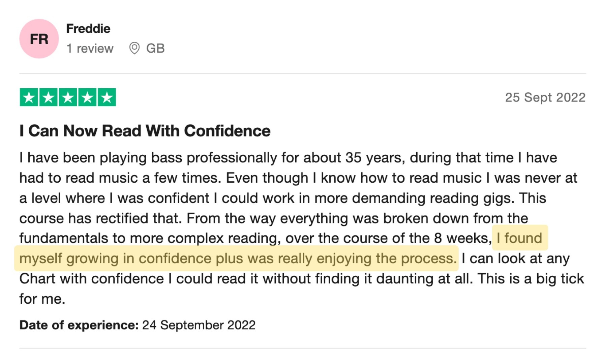The image size is (601, 364).
Task: Click the review's first line about playing bass
Action: (288, 158)
